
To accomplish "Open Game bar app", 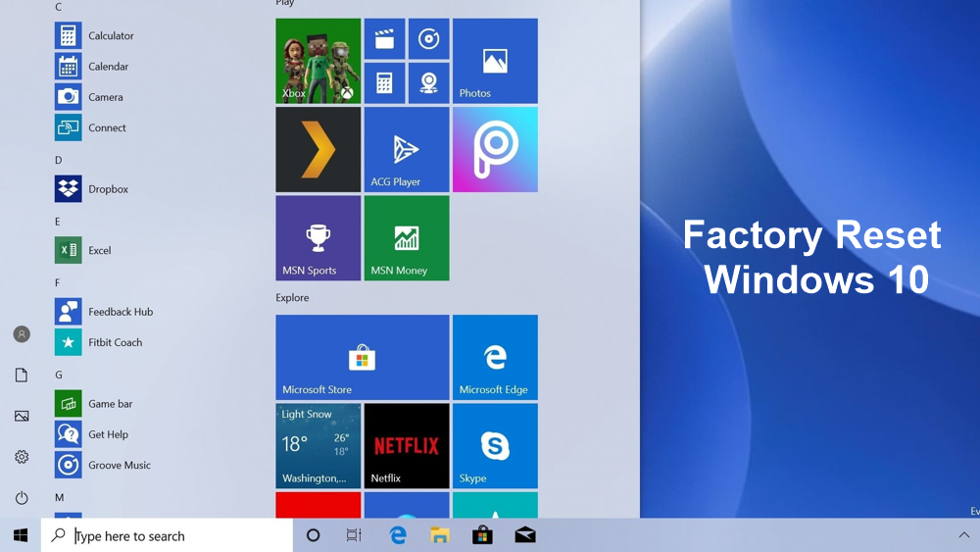I will pyautogui.click(x=93, y=403).
